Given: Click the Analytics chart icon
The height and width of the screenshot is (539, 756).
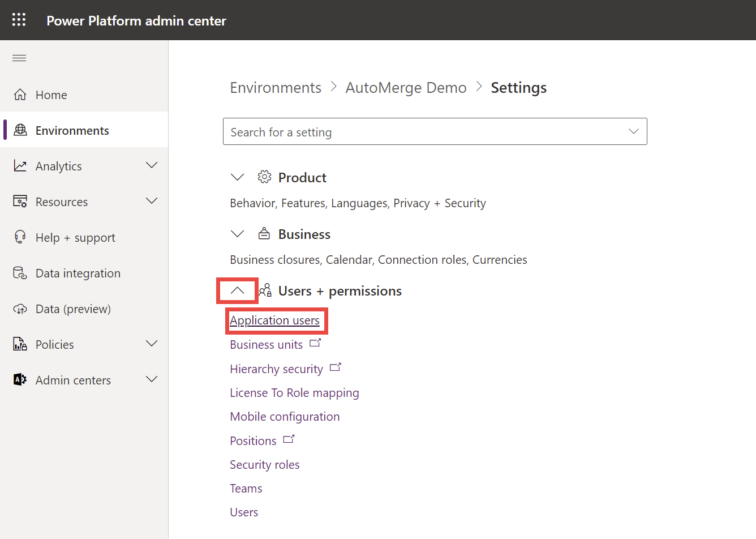Looking at the screenshot, I should tap(20, 166).
